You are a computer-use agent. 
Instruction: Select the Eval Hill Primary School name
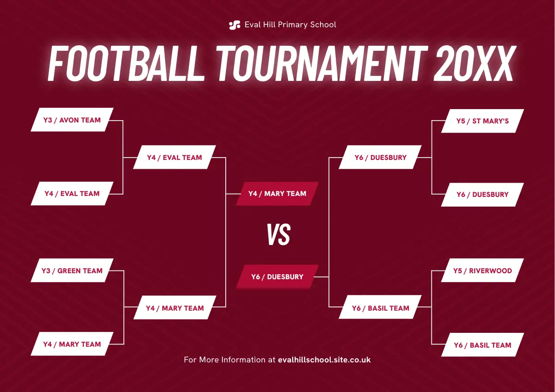[290, 25]
